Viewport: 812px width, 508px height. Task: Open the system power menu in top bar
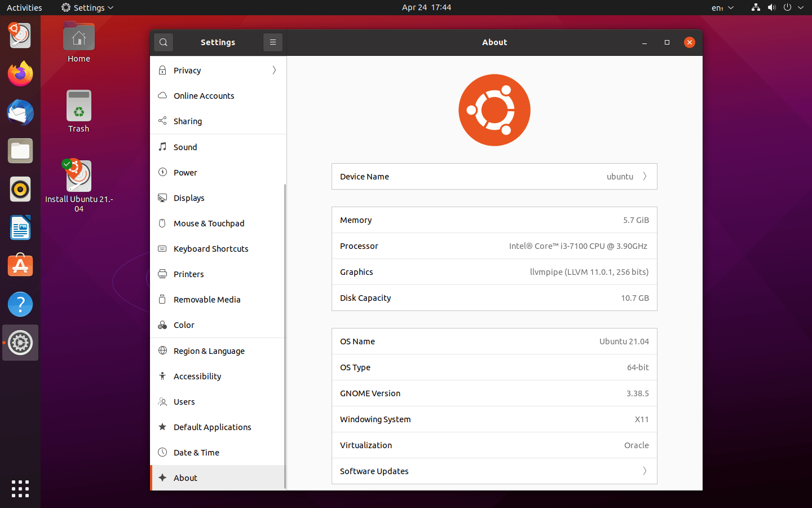pos(787,7)
